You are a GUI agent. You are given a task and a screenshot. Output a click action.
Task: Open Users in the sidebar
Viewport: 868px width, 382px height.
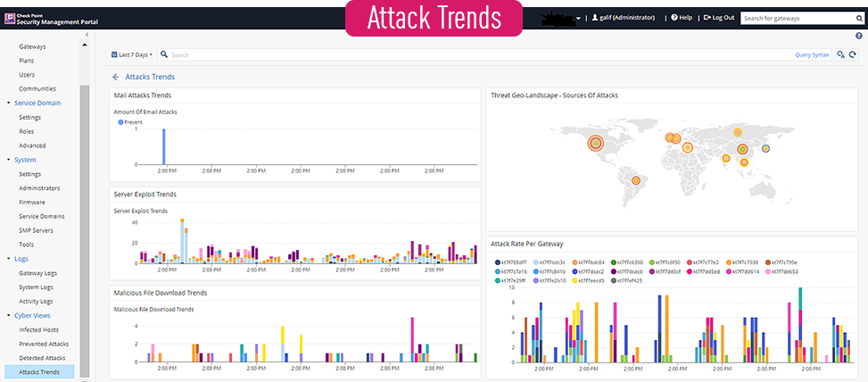pos(27,75)
